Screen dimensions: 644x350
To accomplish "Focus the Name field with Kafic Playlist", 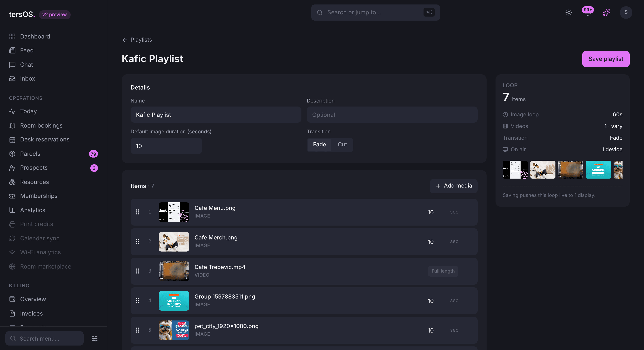I will [216, 115].
